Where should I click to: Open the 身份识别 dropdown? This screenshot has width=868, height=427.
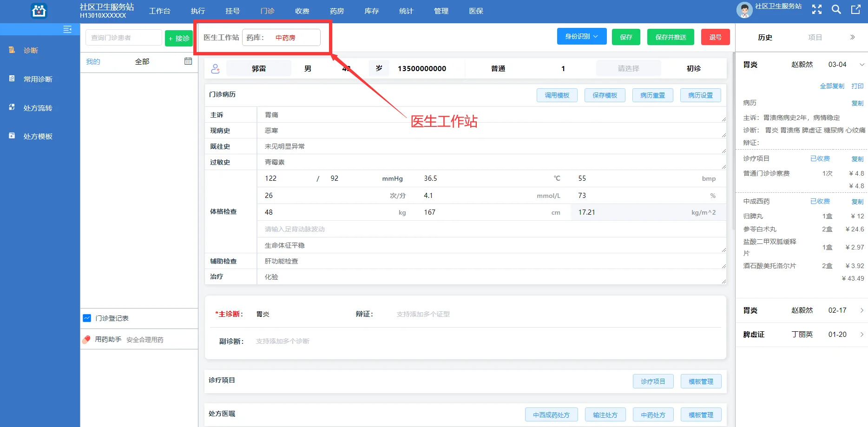coord(581,36)
